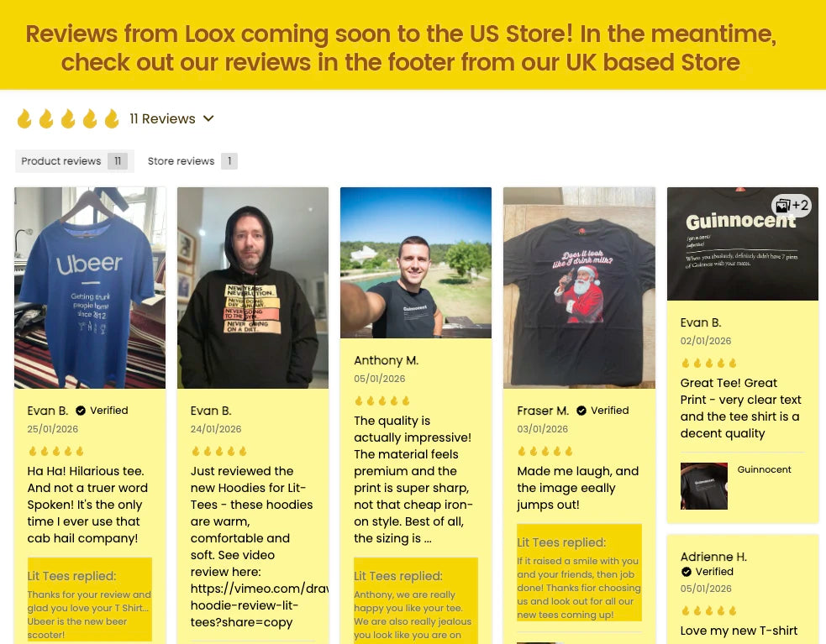Click the flame rating on the hoodie review

218,451
